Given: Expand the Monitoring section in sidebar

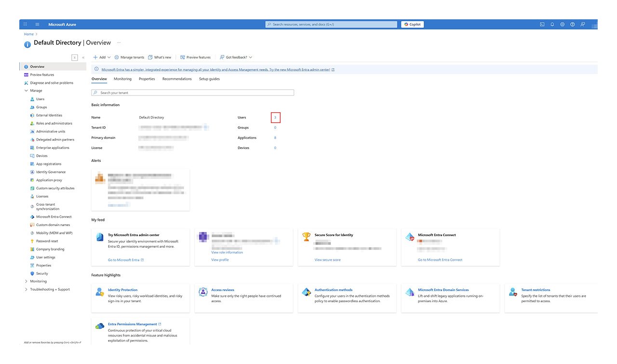Looking at the screenshot, I should click(26, 281).
